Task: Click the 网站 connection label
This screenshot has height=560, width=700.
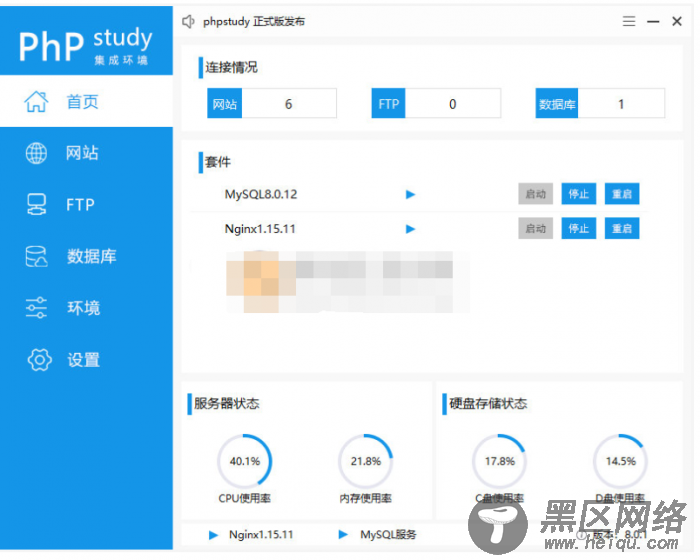Action: click(x=225, y=104)
